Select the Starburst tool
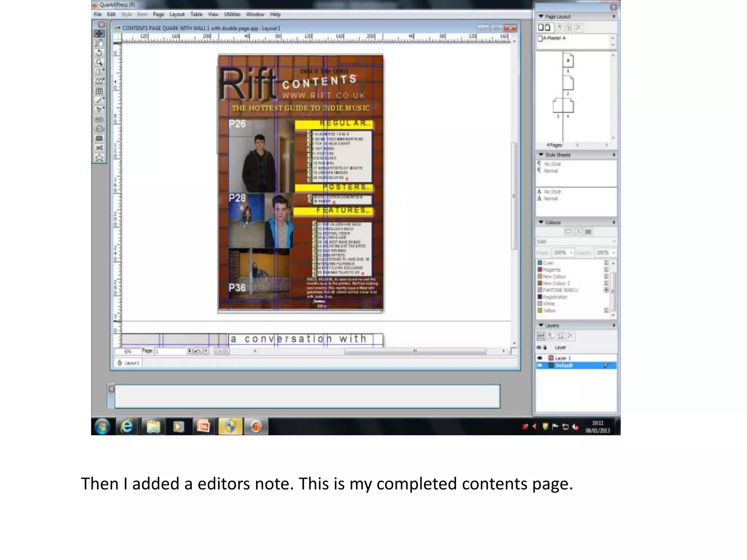 coord(99,157)
